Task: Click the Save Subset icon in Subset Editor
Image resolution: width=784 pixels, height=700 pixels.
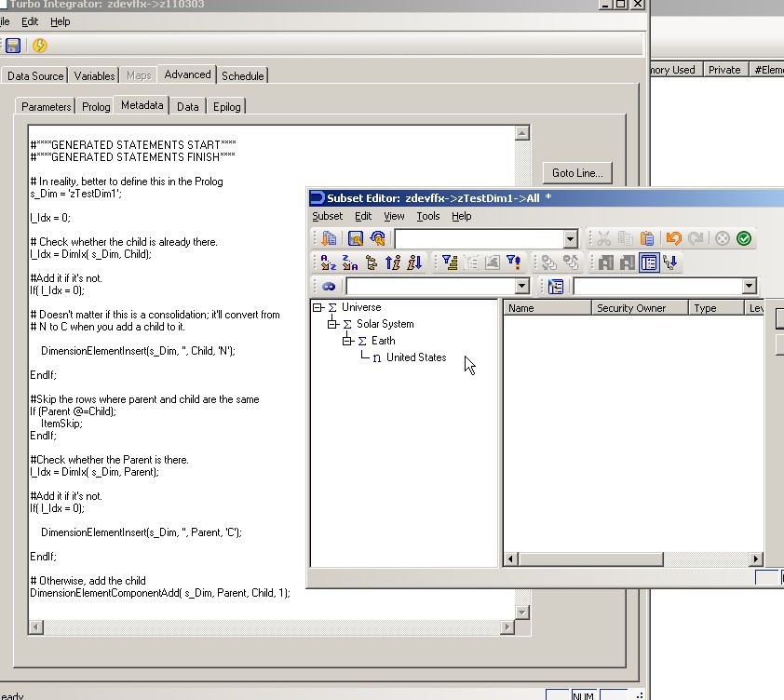Action: point(356,238)
